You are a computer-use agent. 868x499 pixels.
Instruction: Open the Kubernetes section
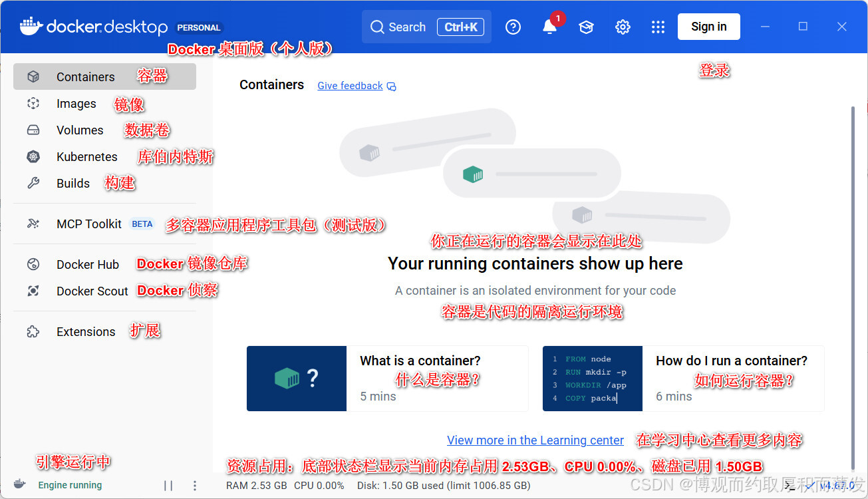click(86, 156)
